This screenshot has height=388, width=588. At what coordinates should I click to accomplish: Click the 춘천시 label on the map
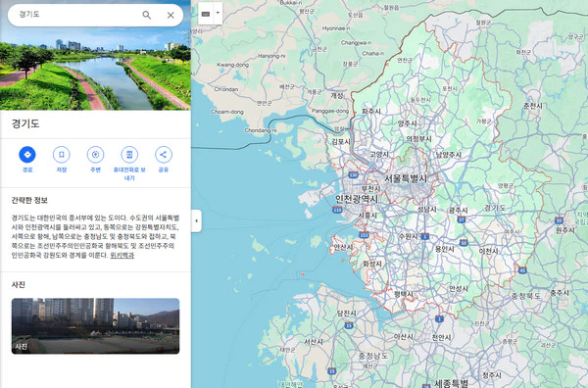click(x=533, y=106)
